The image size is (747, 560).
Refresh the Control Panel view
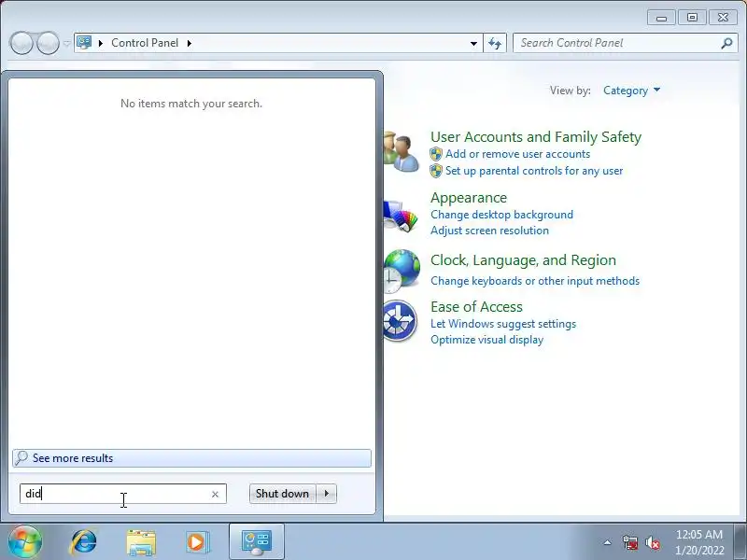[x=495, y=43]
